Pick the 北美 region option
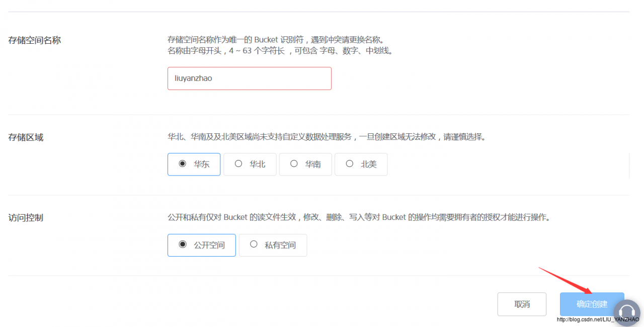644x327 pixels. [361, 164]
